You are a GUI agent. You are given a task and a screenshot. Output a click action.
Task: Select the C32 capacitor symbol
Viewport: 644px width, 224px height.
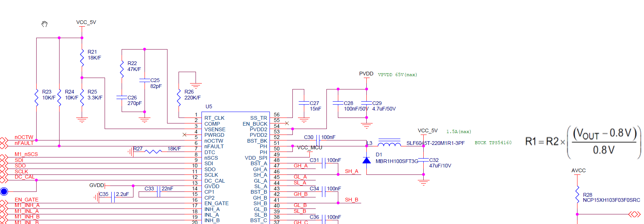423,160
